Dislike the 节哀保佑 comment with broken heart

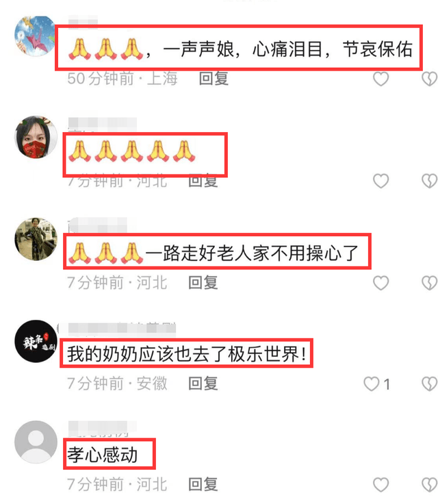click(430, 79)
